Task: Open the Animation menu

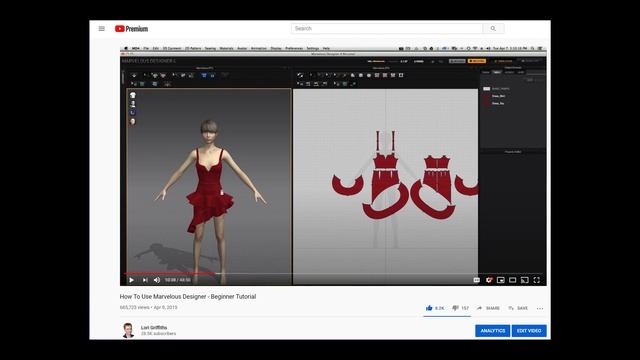Action: [x=258, y=49]
